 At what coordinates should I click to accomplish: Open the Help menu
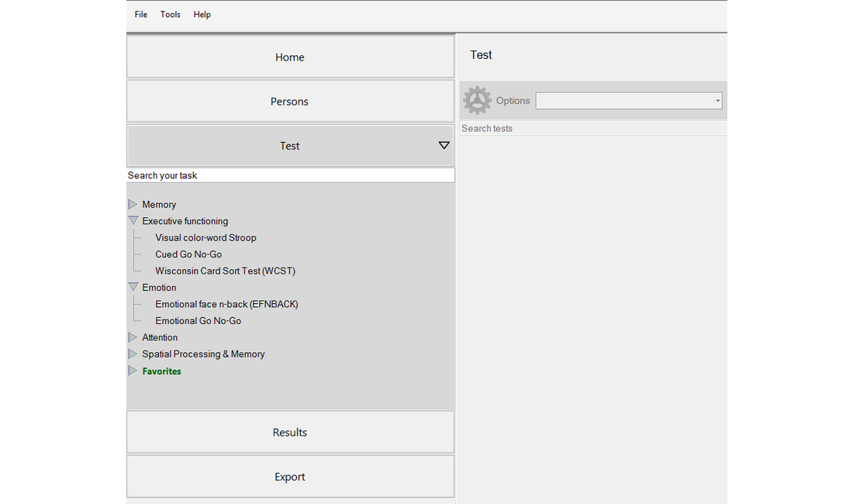click(x=202, y=15)
